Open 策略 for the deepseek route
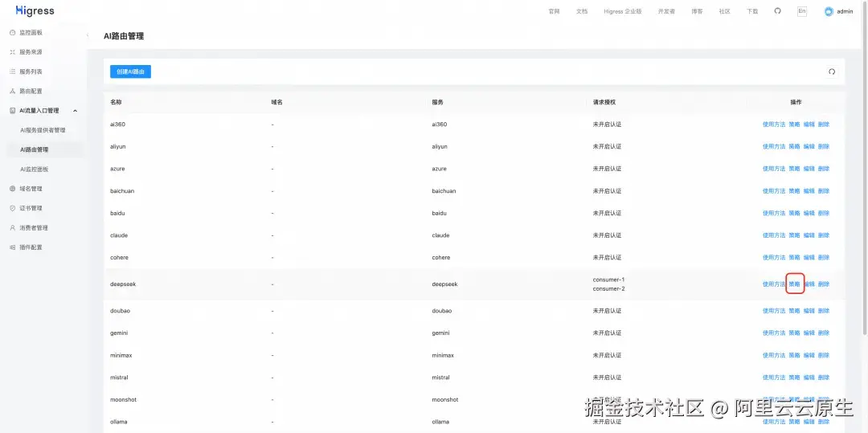Screen dimensions: 868x433 coord(794,284)
